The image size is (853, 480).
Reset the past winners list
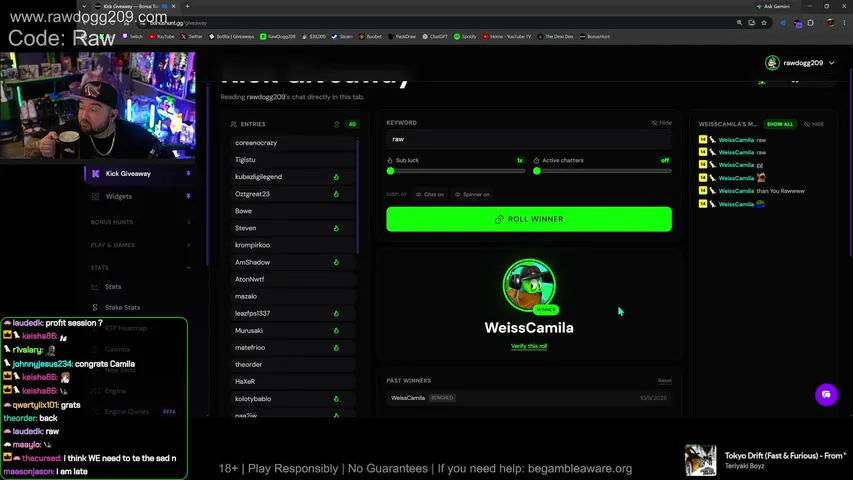tap(665, 380)
